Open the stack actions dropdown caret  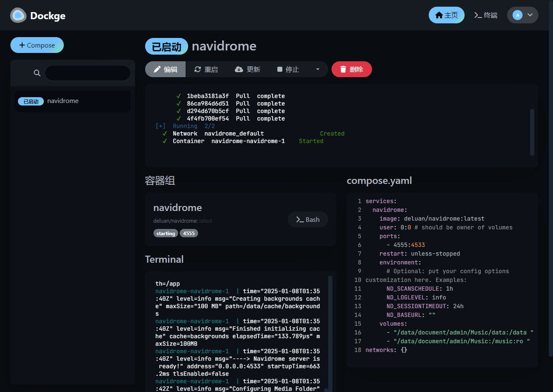[x=318, y=69]
